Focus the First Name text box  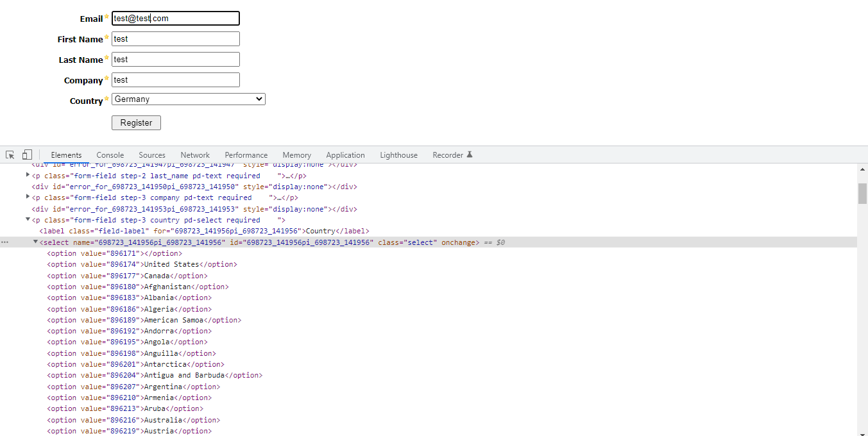point(175,39)
